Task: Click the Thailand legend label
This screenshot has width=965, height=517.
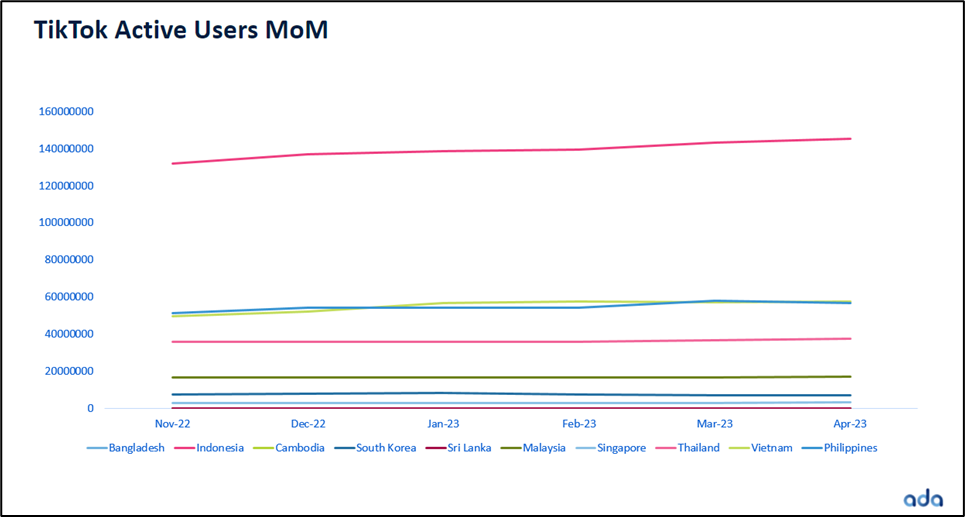Action: 698,448
